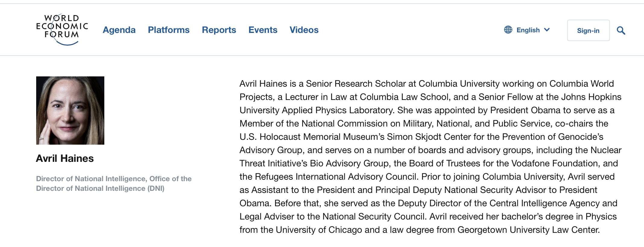This screenshot has height=247, width=644.
Task: Open the Reports section
Action: pos(219,30)
